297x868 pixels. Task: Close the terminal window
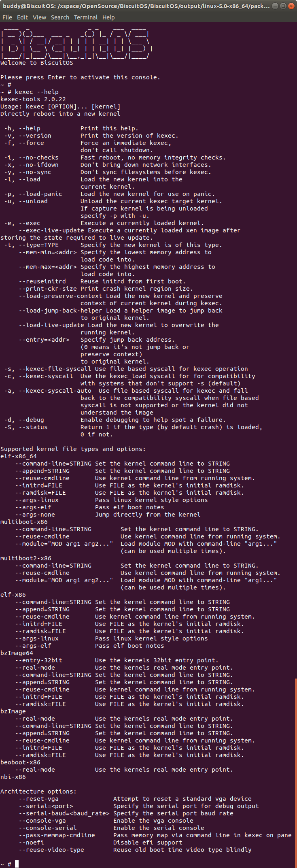pyautogui.click(x=291, y=6)
